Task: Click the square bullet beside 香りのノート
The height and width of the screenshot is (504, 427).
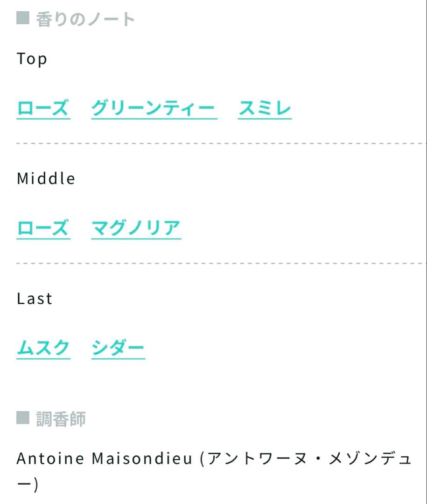Action: [x=23, y=18]
